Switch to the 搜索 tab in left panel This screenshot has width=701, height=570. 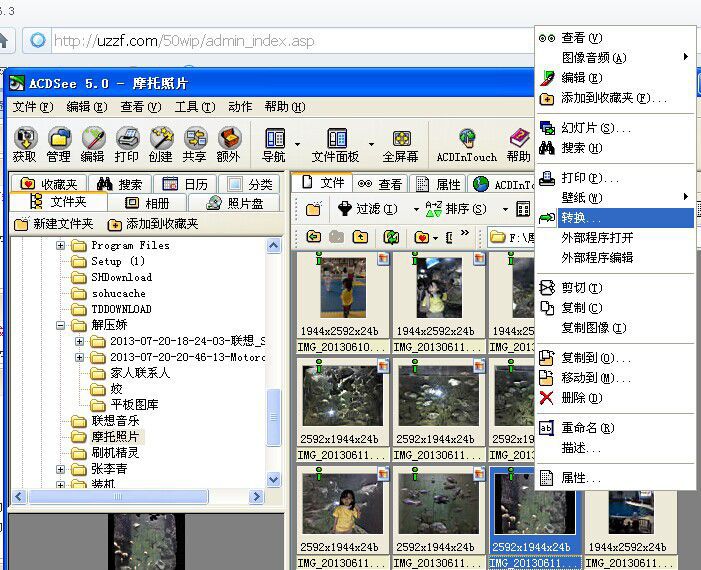[119, 184]
